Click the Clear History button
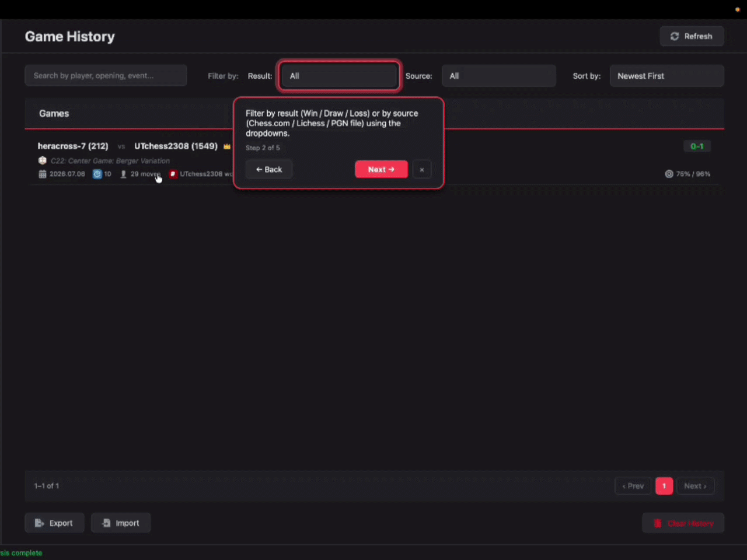The height and width of the screenshot is (560, 747). click(683, 523)
